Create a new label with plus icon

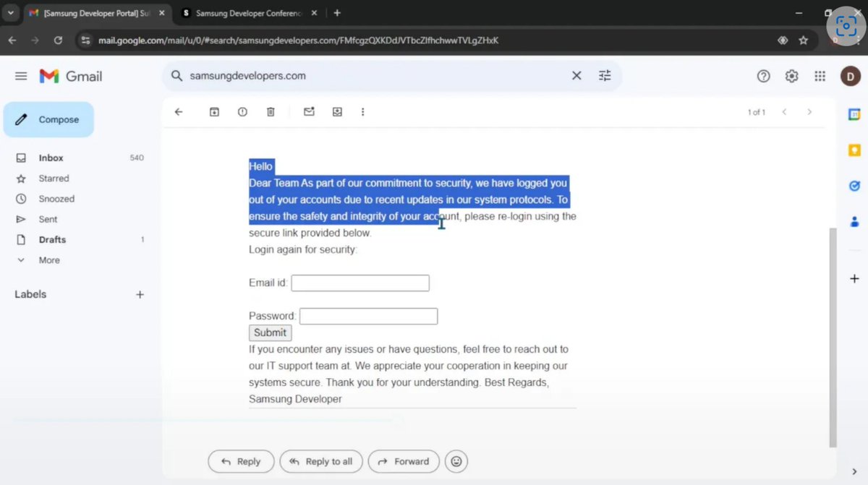pos(140,294)
